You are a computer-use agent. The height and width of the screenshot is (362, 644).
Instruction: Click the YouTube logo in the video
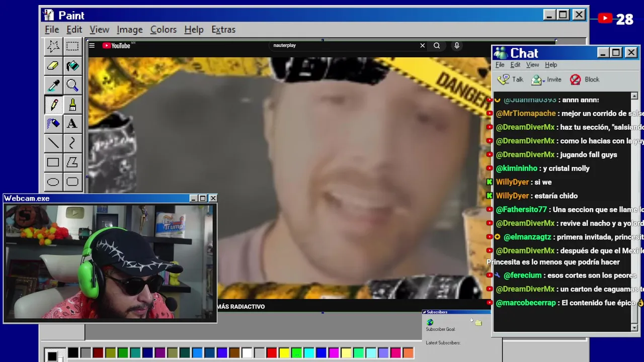[116, 46]
